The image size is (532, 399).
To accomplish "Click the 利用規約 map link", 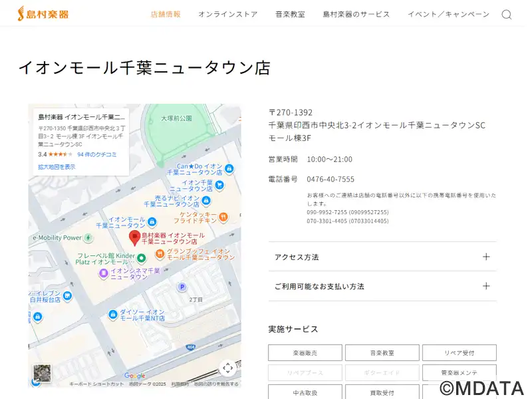I will pyautogui.click(x=180, y=384).
